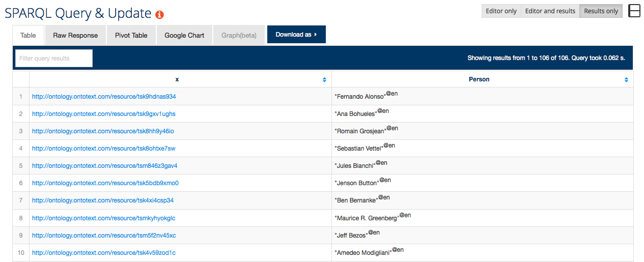Click the "Maurice R. Greenberg" cell

pos(483,218)
